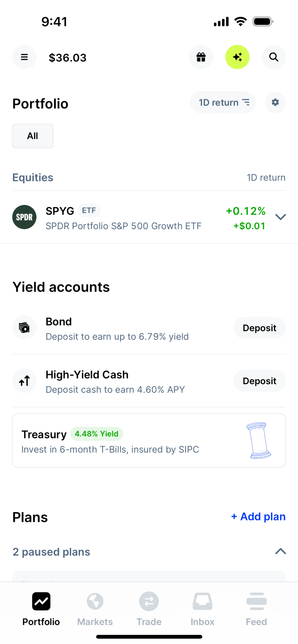Select the All filter chip
Screen dimensions: 298x644
pyautogui.click(x=33, y=136)
